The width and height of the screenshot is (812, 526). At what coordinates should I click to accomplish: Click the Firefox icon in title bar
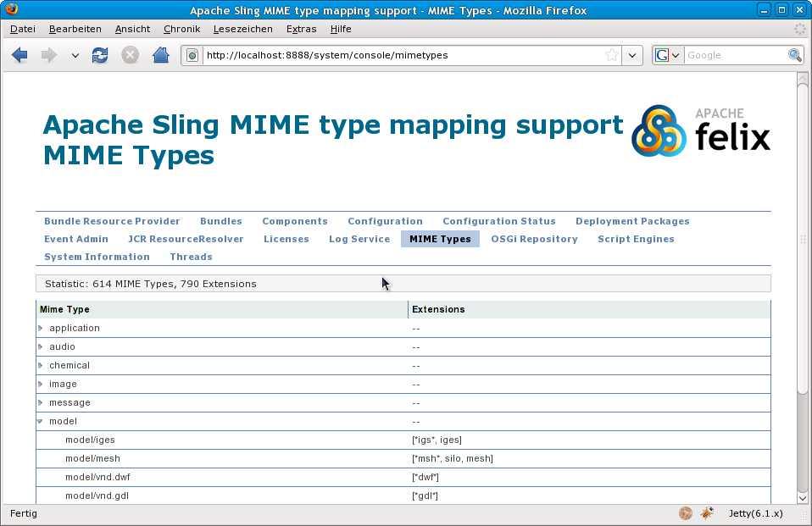point(11,9)
